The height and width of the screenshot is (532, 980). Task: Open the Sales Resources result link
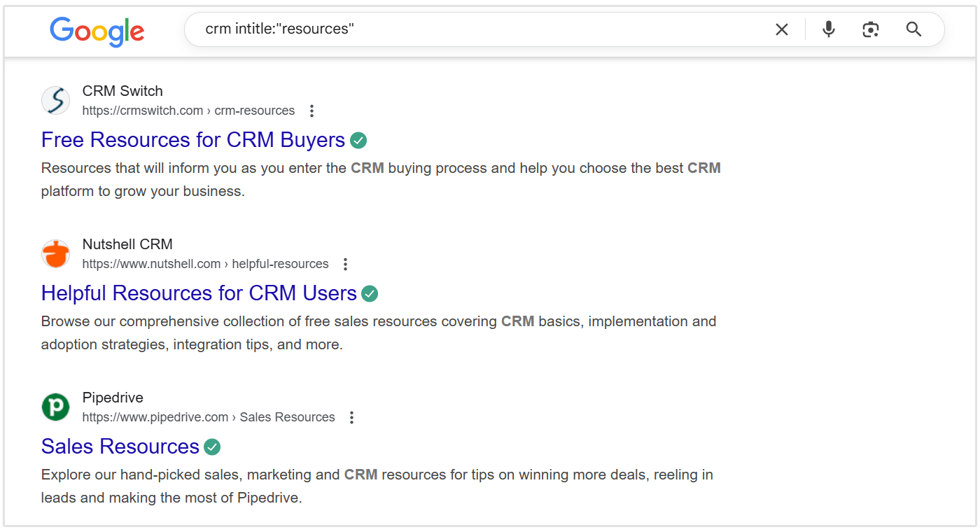point(120,446)
